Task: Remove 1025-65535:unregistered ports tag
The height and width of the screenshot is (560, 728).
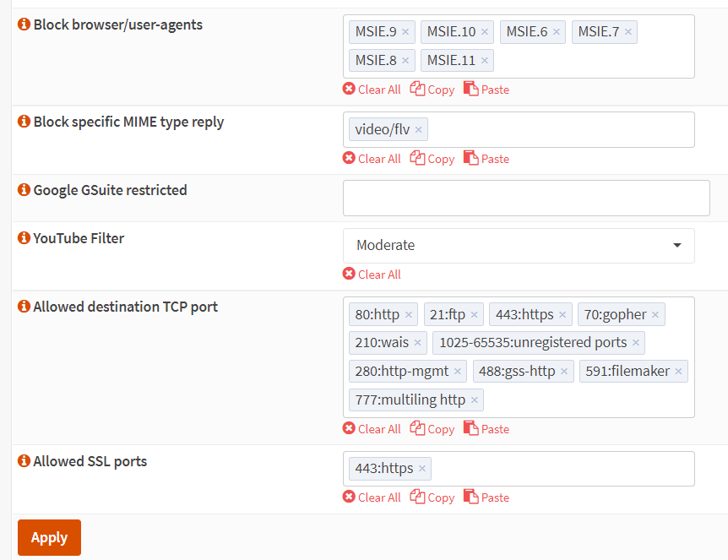Action: (636, 343)
